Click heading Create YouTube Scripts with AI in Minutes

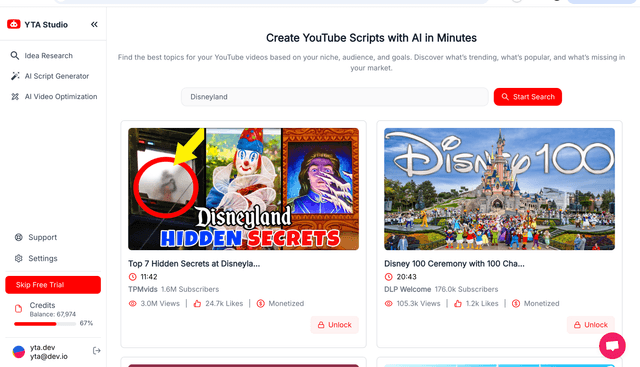tap(371, 38)
